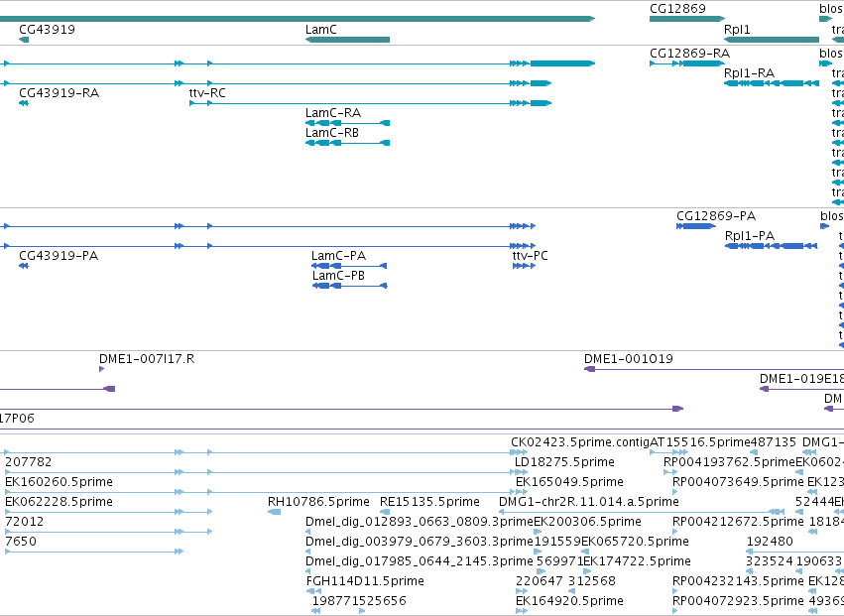Click the RH10786.5prime EST block glyph
This screenshot has height=616, width=844.
(x=274, y=512)
